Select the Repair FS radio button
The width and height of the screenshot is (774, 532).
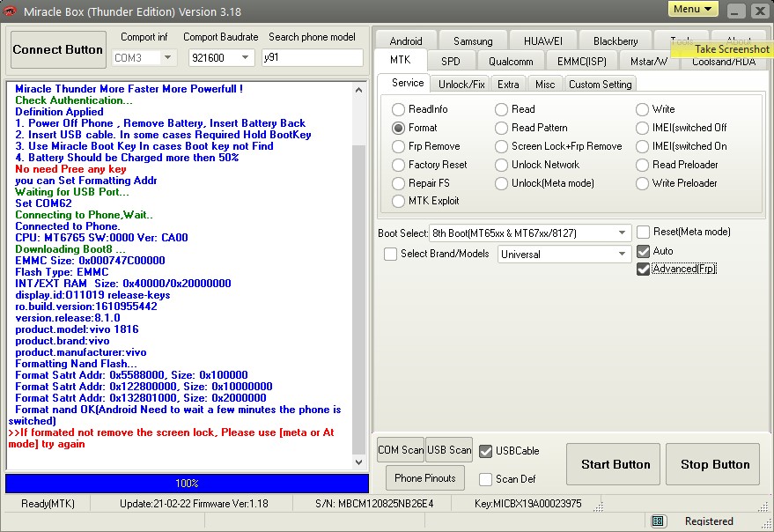click(x=398, y=183)
